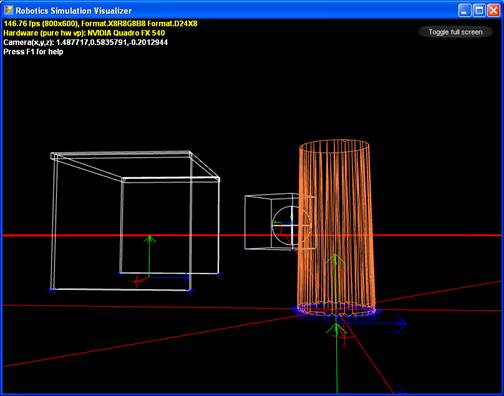Click the "Press F1 for help" text

pos(33,52)
